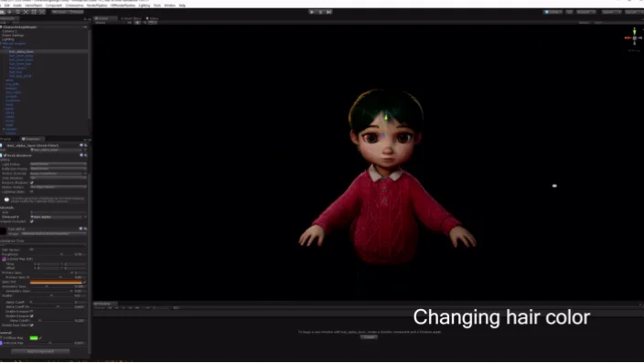Open the Mesh Filter help icon
Screen dimensions: 644x363
pyautogui.click(x=80, y=145)
